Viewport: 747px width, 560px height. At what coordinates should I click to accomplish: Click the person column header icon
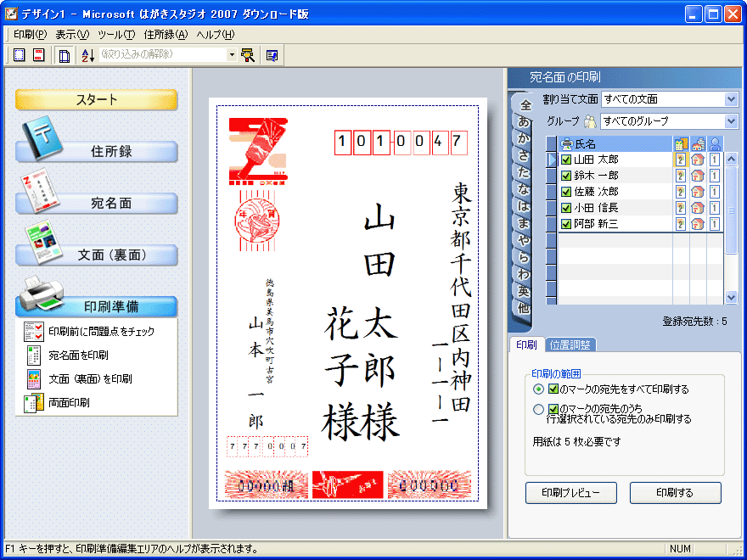(715, 143)
